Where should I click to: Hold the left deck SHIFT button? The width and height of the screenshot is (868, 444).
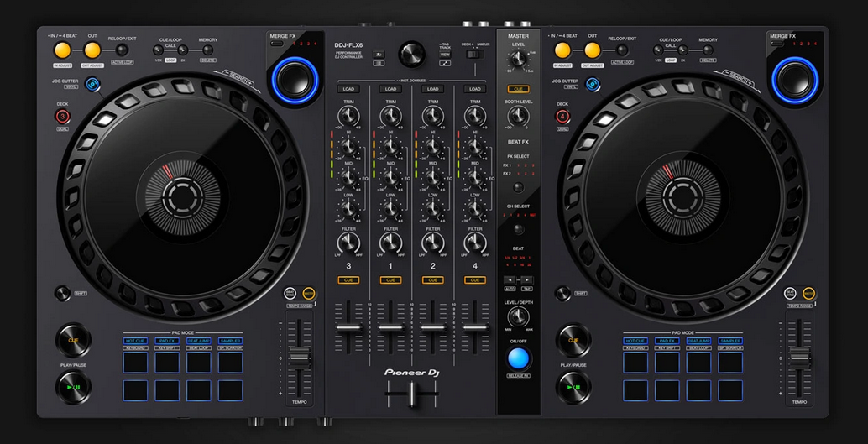tap(63, 293)
